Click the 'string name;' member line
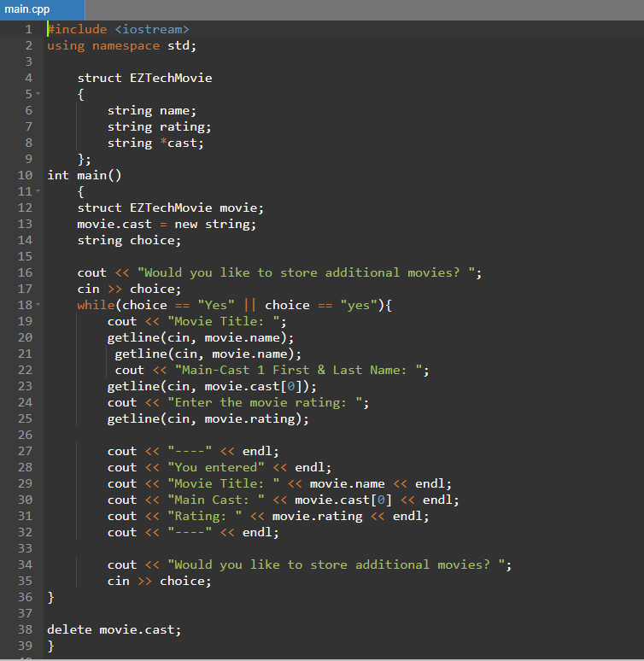Screen dimensions: 644x661 tap(152, 110)
